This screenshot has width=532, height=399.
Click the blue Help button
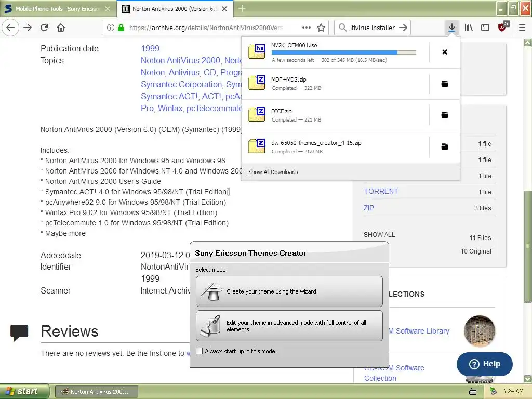485,364
